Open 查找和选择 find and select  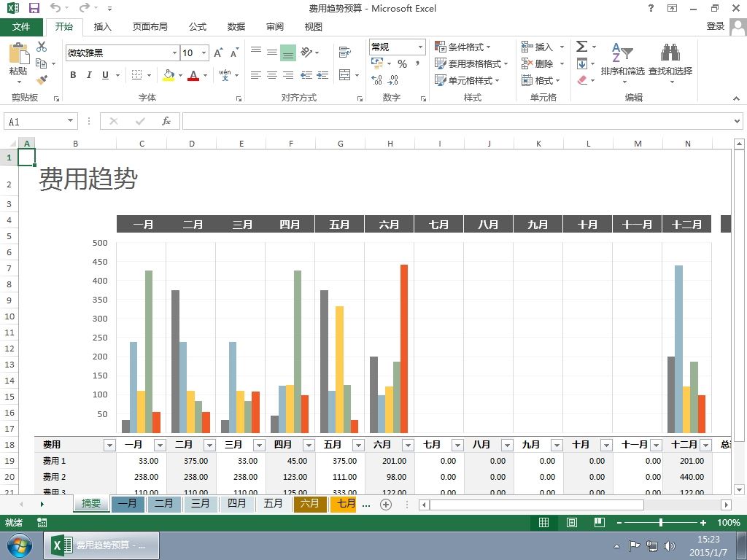(x=670, y=63)
